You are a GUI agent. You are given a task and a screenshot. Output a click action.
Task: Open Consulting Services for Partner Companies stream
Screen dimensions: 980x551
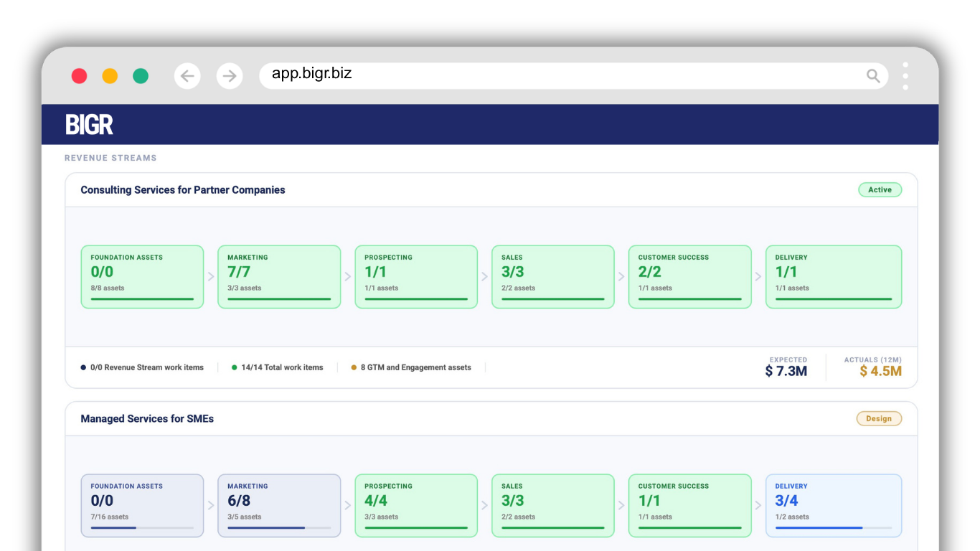tap(183, 190)
